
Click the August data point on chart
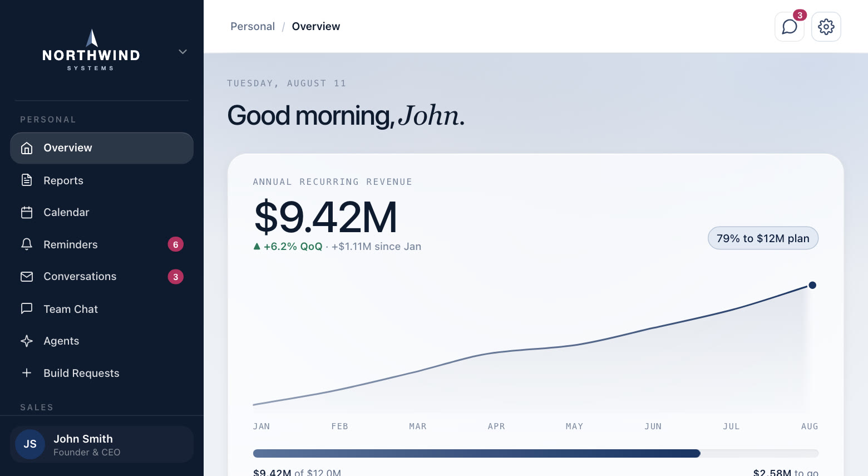812,285
